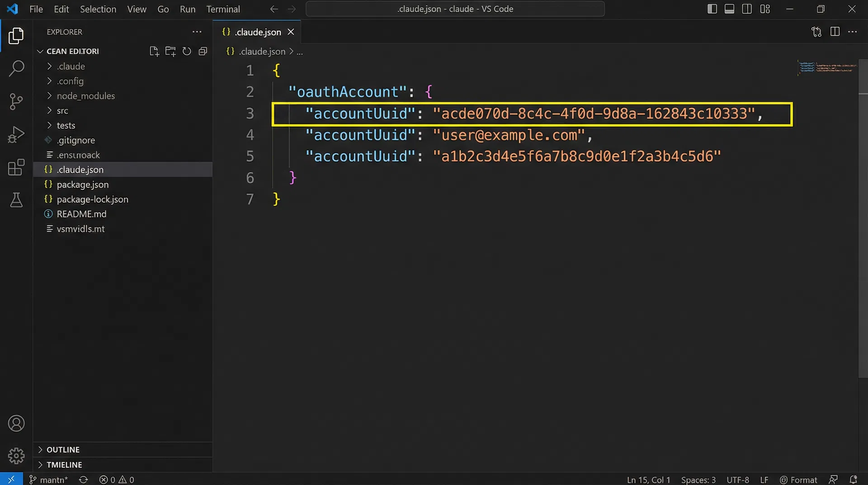Viewport: 868px width, 485px height.
Task: Open the Terminal menu
Action: pyautogui.click(x=223, y=9)
